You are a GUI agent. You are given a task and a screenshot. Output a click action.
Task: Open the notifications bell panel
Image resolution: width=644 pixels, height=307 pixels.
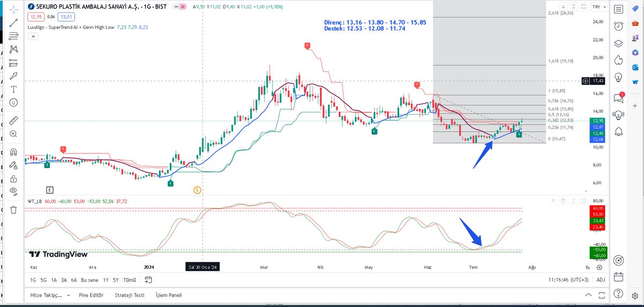619,131
